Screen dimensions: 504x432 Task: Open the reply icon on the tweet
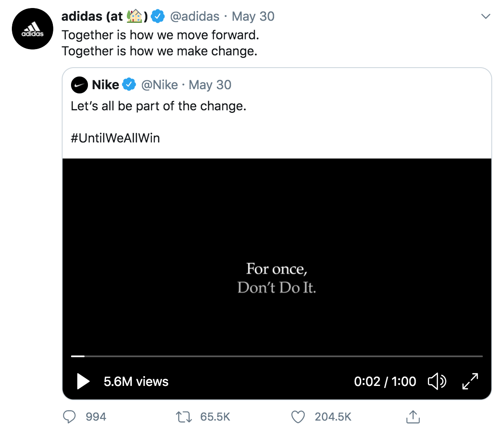tap(69, 417)
